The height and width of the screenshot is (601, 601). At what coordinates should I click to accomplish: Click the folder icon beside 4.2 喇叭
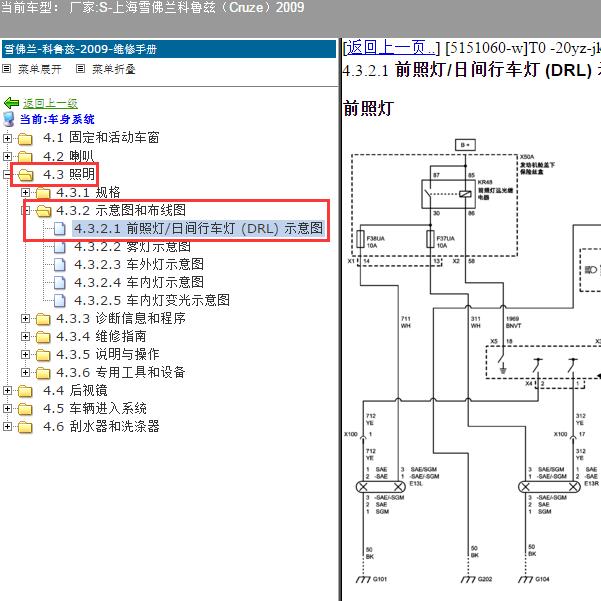[25, 156]
